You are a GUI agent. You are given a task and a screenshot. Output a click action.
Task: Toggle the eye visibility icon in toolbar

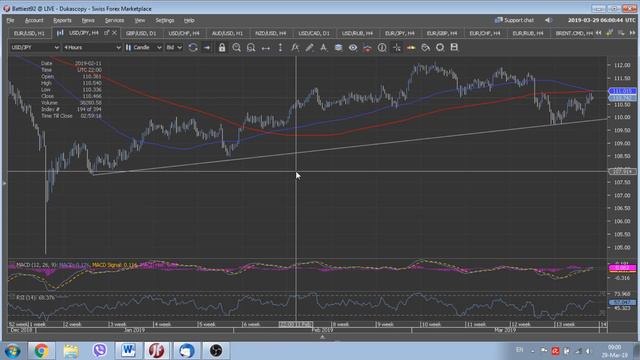pyautogui.click(x=353, y=48)
